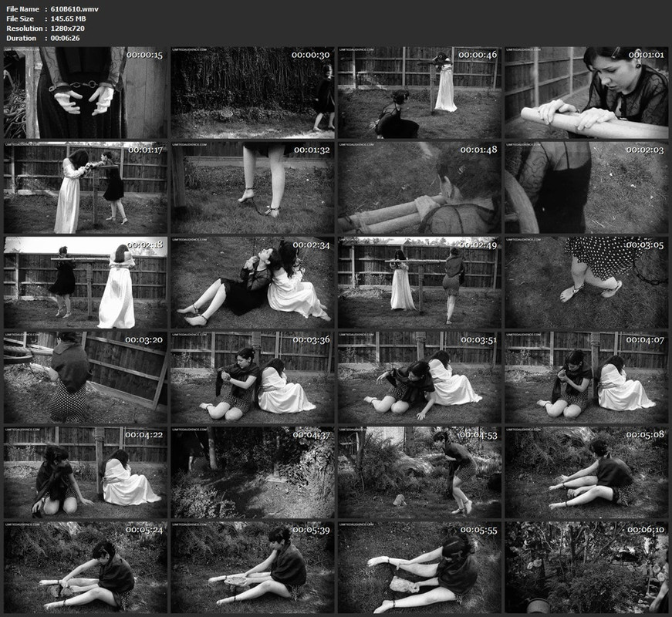
Task: Select the thumbnail stamped 00:00:30
Action: (253, 93)
